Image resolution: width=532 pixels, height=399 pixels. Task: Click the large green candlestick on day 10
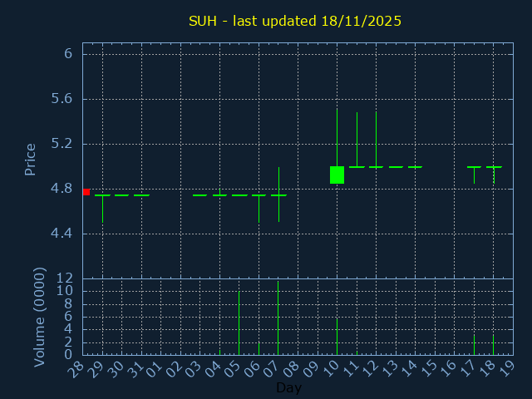(337, 175)
